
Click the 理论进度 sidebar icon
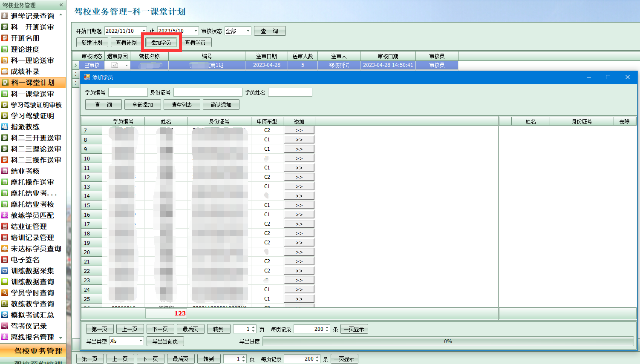(5, 49)
